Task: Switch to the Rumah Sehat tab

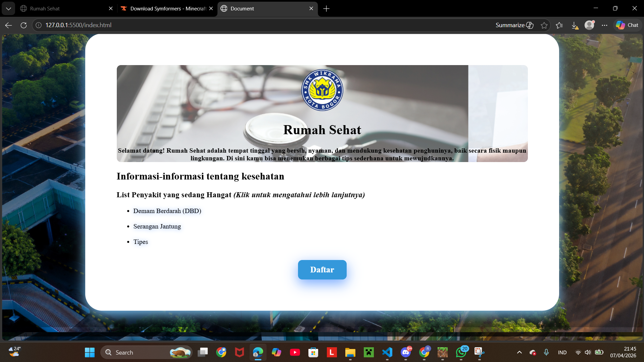Action: point(66,8)
